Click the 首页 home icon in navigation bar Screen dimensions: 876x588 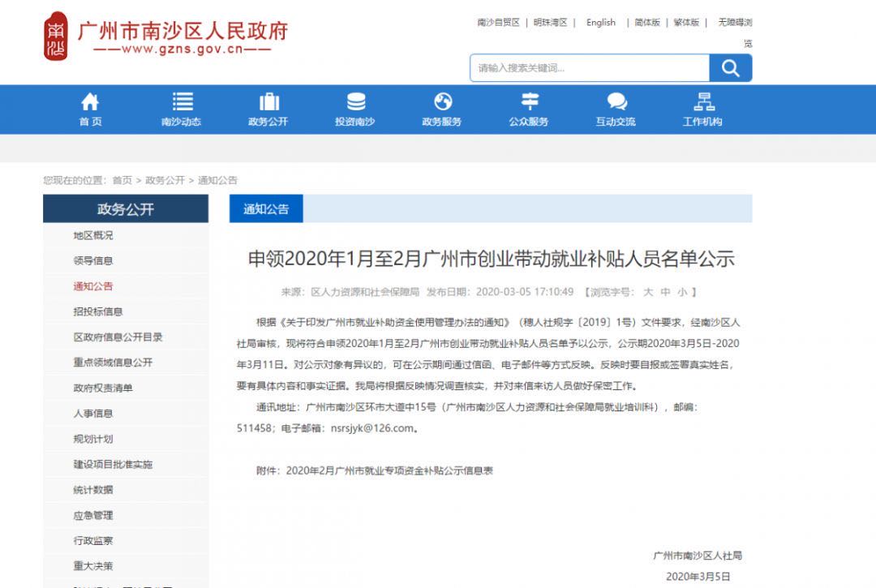point(90,102)
